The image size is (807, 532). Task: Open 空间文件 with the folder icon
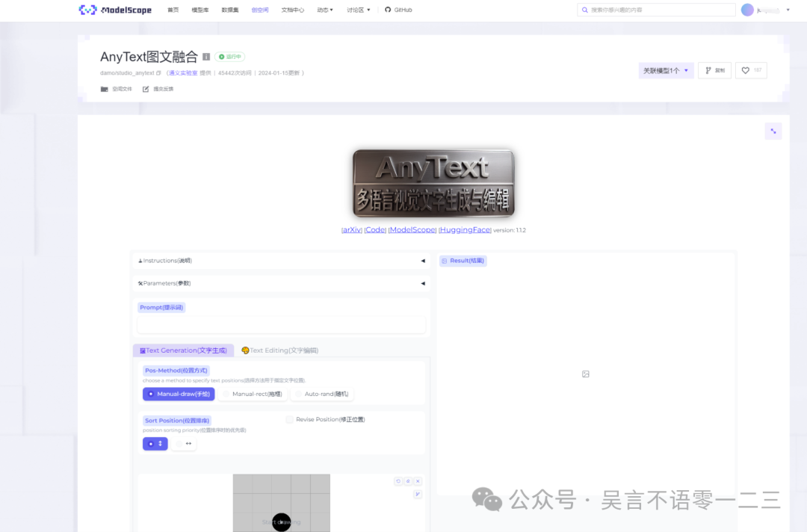pos(116,88)
